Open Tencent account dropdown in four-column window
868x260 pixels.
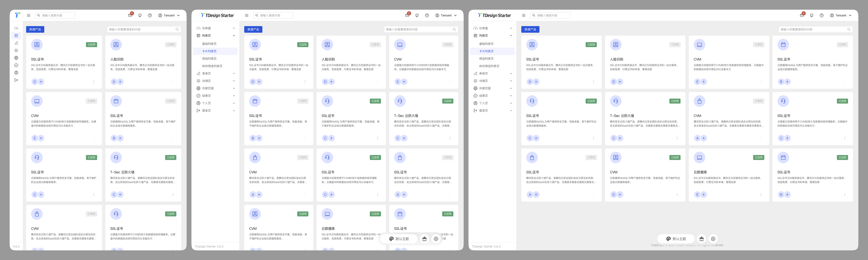point(841,16)
